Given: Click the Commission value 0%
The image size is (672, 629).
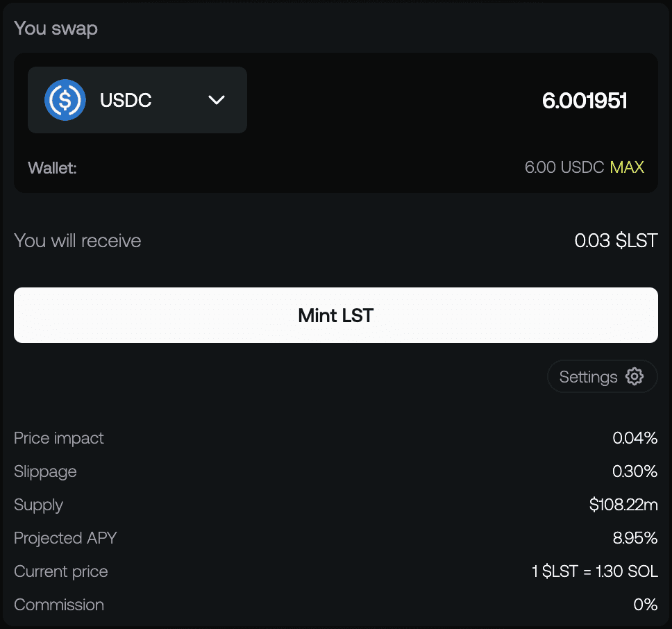Looking at the screenshot, I should click(x=646, y=605).
